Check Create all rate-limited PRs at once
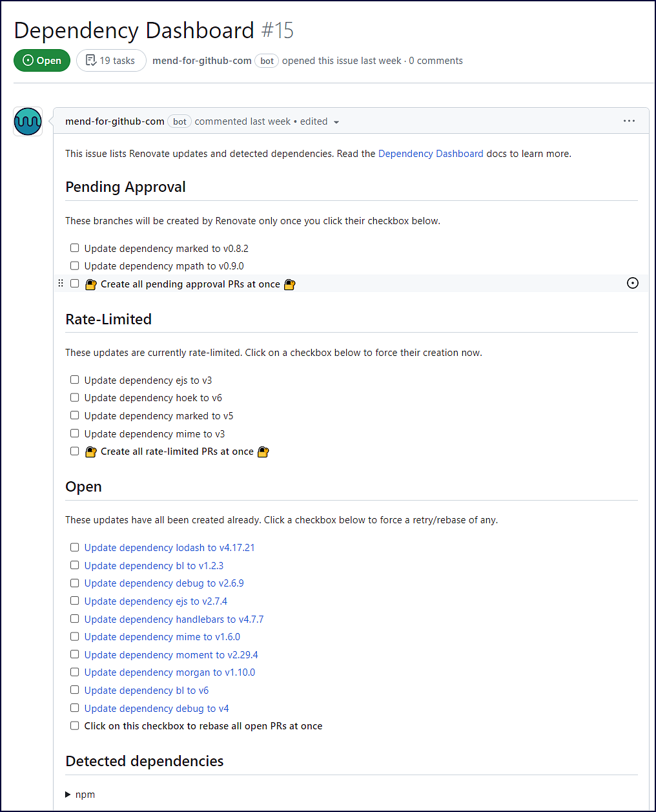656x812 pixels. coord(75,451)
